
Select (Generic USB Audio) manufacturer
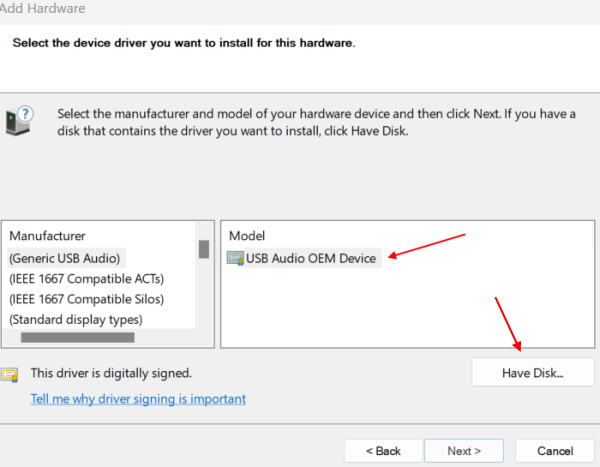[65, 258]
